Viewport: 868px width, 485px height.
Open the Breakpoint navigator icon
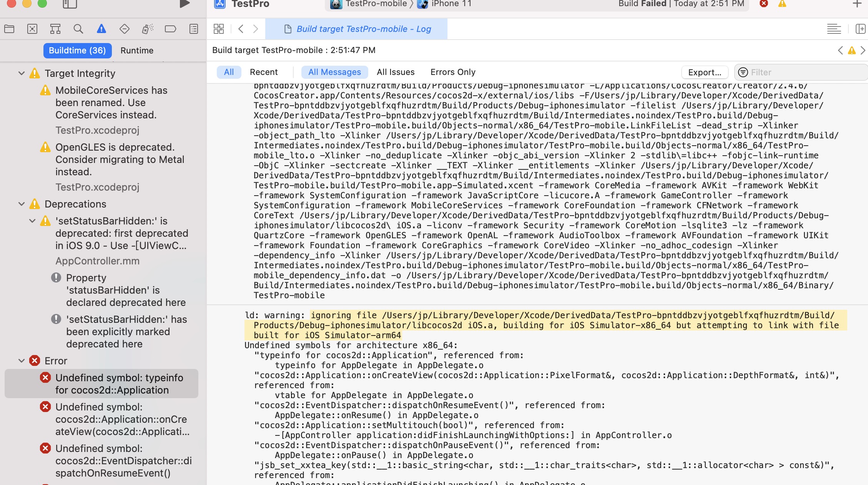pos(170,29)
